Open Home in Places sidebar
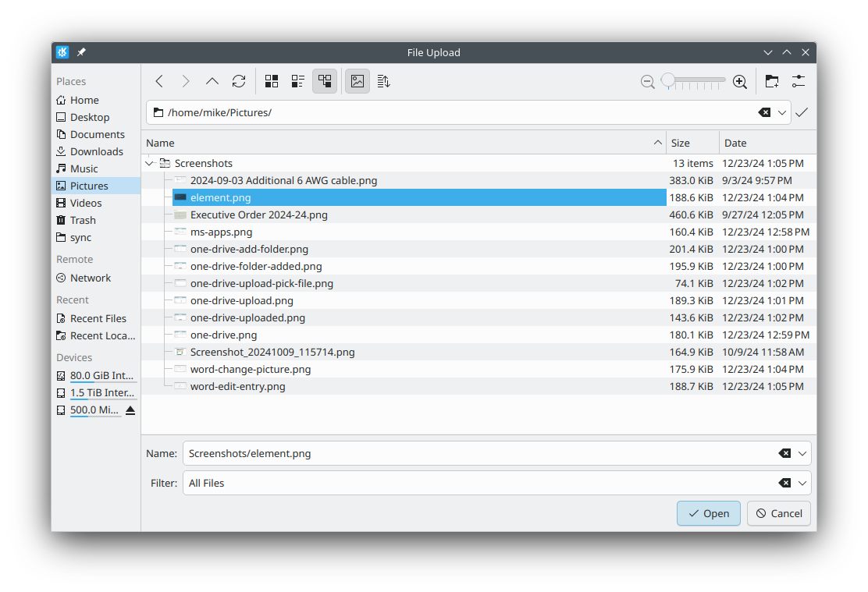 point(96,100)
